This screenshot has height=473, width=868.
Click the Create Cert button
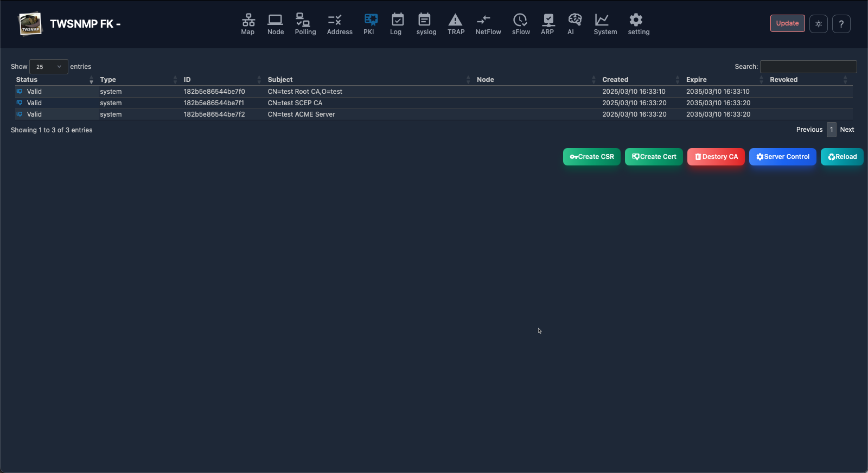[654, 157]
